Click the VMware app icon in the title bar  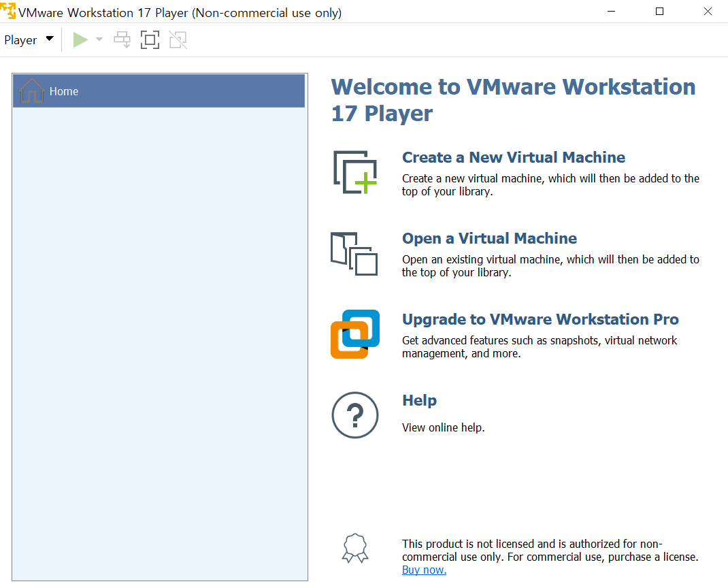click(8, 11)
